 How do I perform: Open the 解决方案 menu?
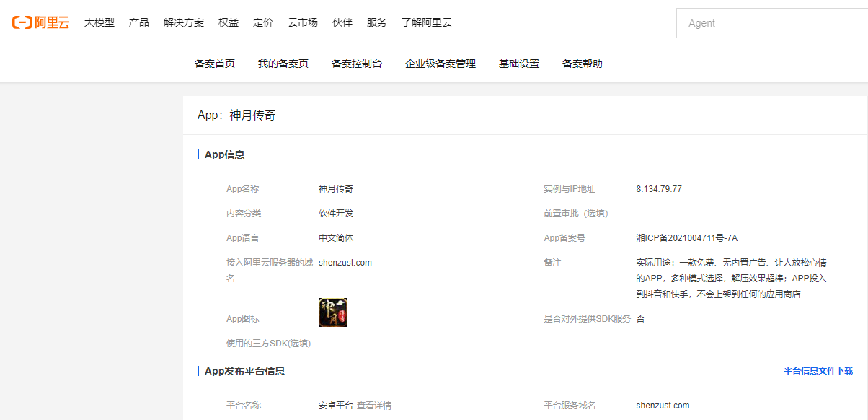point(184,22)
